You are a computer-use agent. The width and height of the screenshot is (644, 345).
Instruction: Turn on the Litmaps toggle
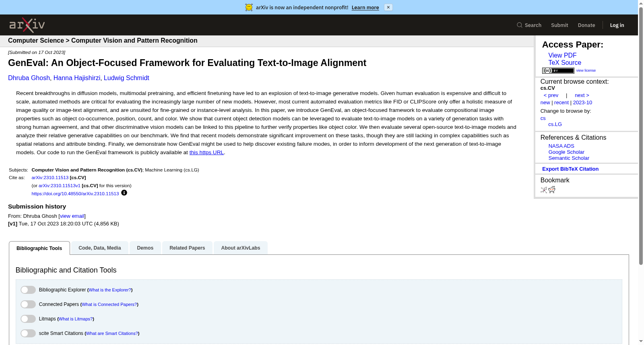pos(28,319)
